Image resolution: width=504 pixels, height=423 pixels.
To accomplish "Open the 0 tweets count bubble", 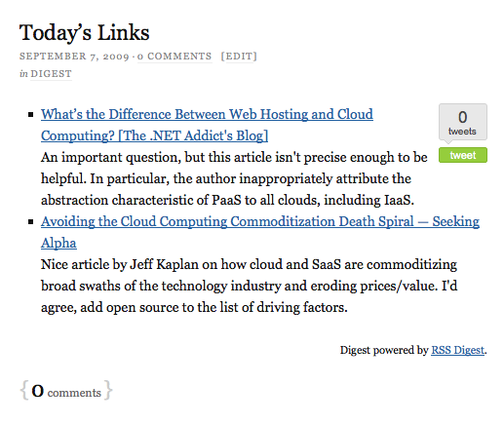I will (463, 123).
